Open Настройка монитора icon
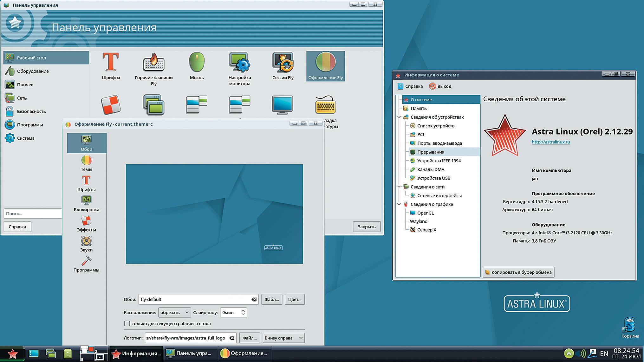 click(240, 69)
